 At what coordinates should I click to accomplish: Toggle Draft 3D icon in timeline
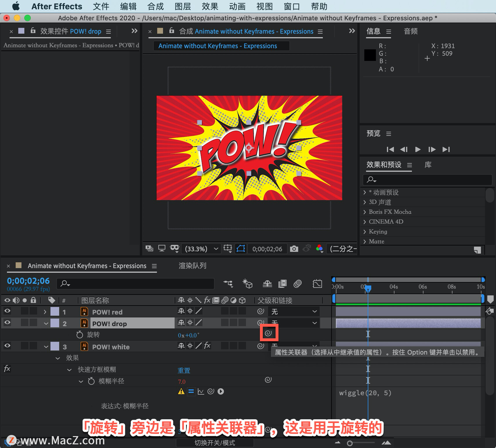pos(247,284)
